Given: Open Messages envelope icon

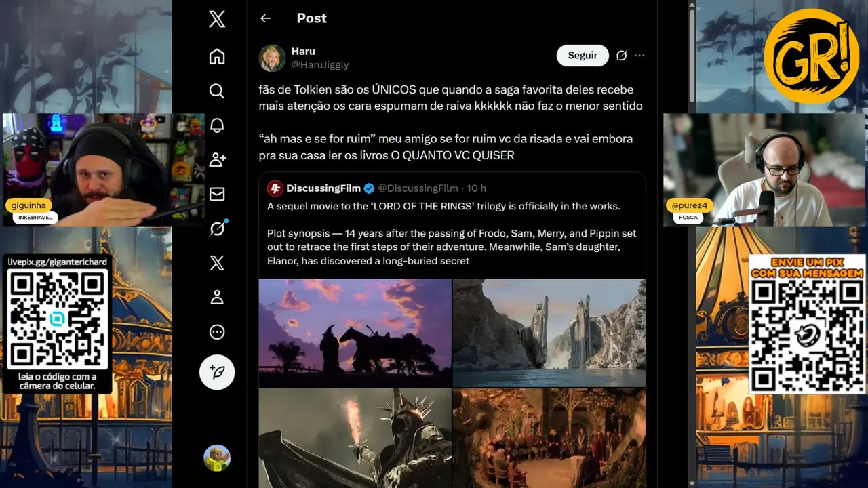Looking at the screenshot, I should point(217,195).
